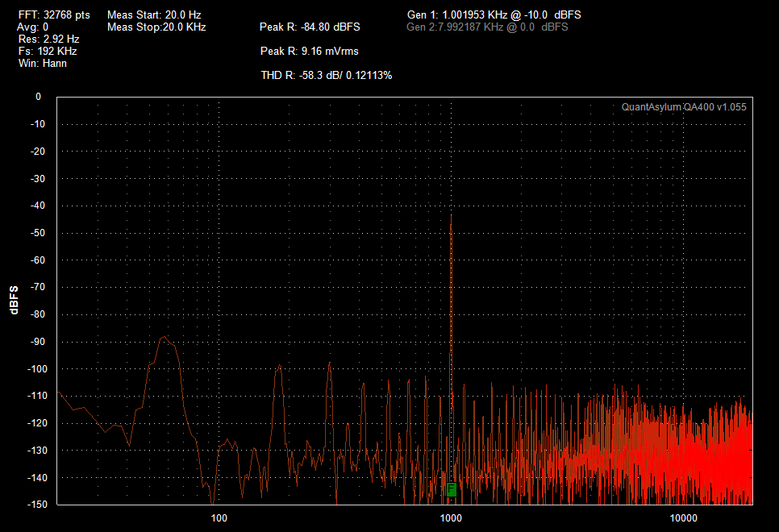The height and width of the screenshot is (532, 779).
Task: Click the 100 Hz x-axis label
Action: tap(219, 518)
